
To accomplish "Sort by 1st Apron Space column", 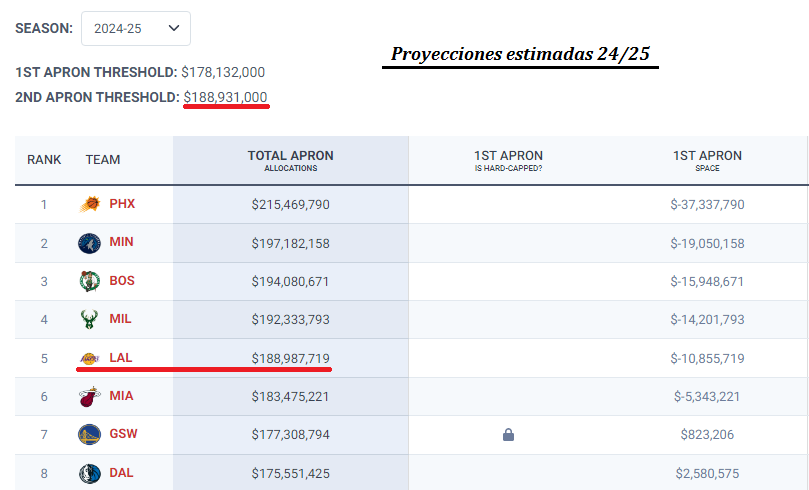I will tap(707, 160).
